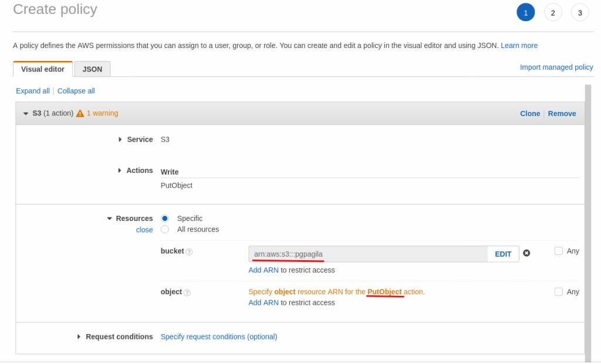The image size is (601, 364).
Task: Select the Visual editor tab
Action: [43, 69]
